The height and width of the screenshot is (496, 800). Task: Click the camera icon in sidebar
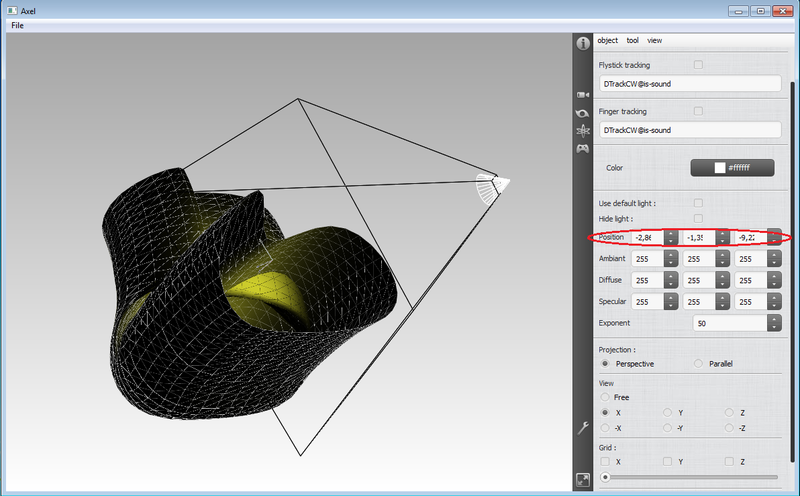point(583,94)
